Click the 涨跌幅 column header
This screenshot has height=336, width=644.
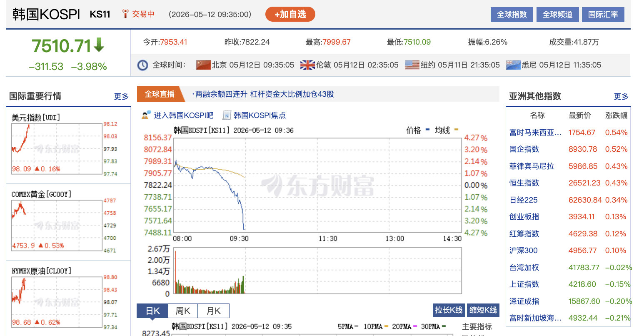616,115
